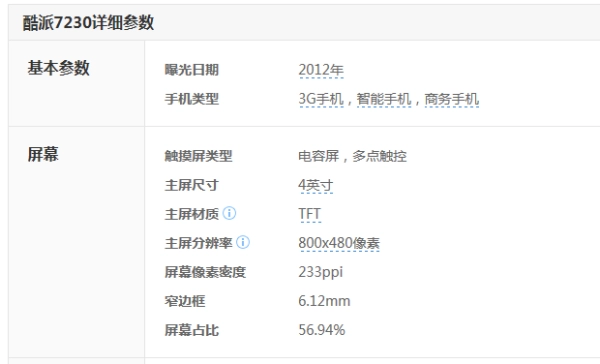This screenshot has height=364, width=600.
Task: Select the 基本参数 section title
Action: coord(59,68)
